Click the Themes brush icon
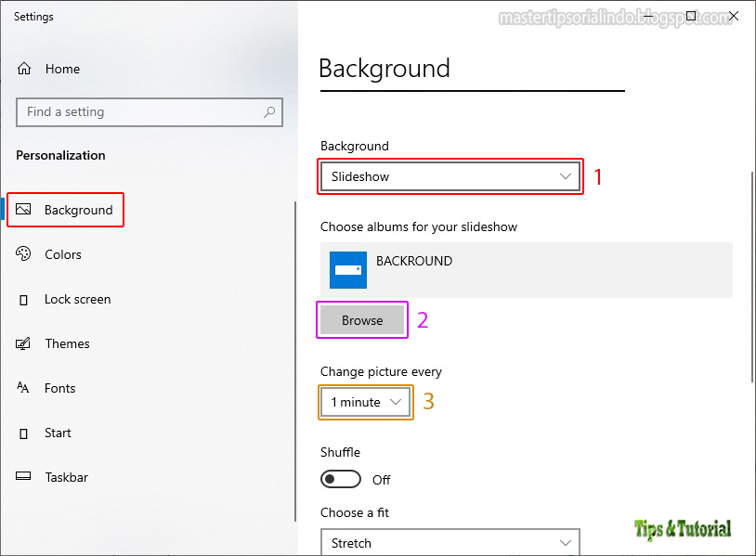 click(23, 343)
